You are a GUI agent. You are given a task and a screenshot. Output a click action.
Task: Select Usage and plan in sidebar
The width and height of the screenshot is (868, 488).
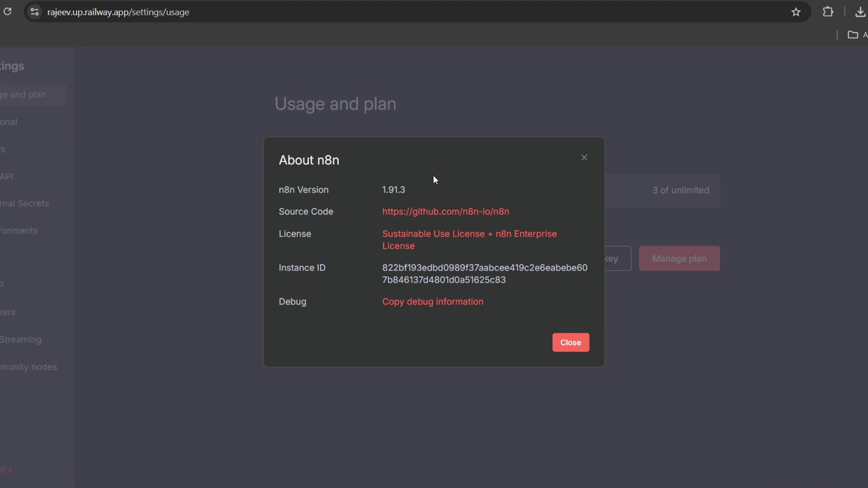click(x=25, y=94)
